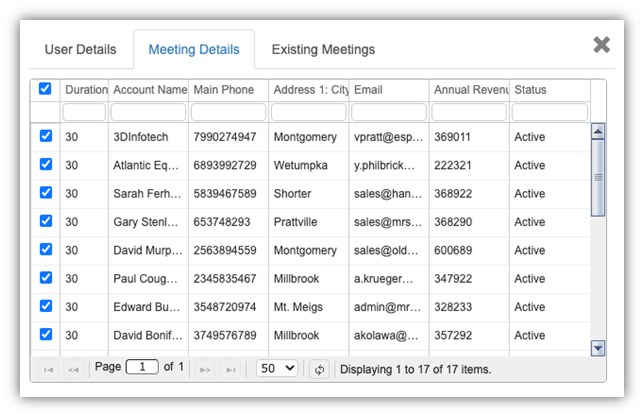Open the Existing Meetings tab
644x417 pixels.
(323, 49)
